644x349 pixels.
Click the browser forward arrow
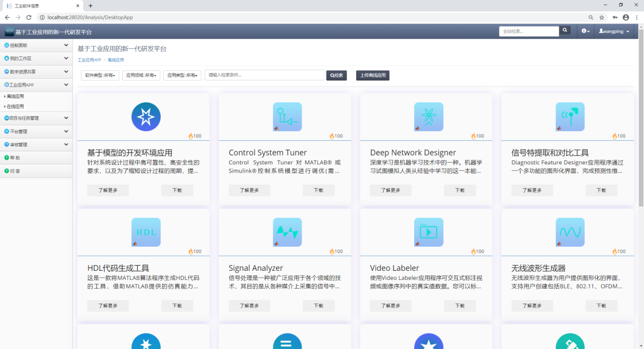(x=18, y=17)
